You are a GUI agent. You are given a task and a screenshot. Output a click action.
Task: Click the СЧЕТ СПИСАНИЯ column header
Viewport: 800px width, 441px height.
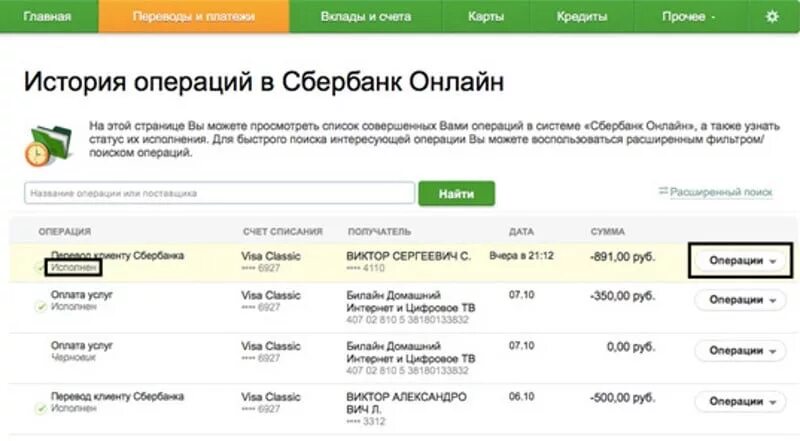[283, 232]
